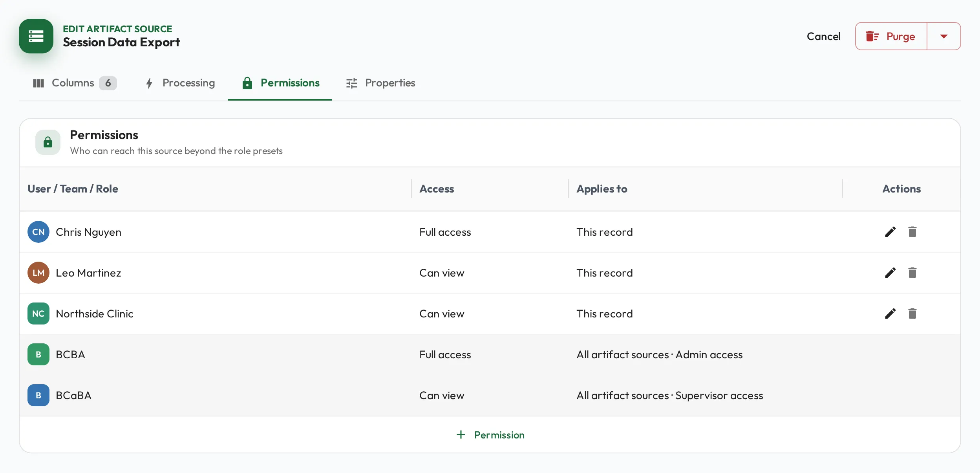The image size is (980, 473).
Task: Click 'All artifact sources · Admin access' text
Action: click(660, 355)
